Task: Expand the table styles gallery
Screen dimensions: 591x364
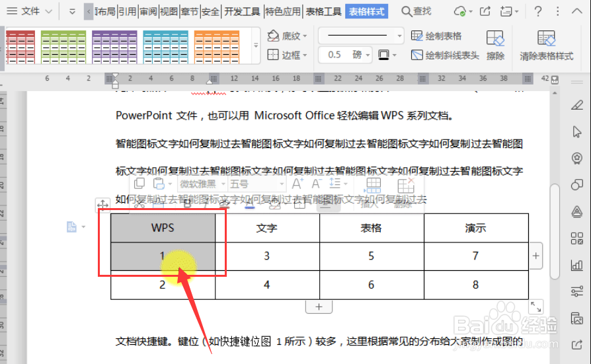Action: [256, 46]
